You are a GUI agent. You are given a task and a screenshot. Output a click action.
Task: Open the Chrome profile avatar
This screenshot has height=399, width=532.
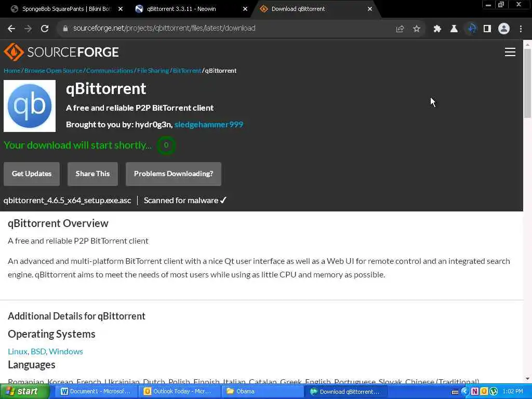pyautogui.click(x=504, y=29)
